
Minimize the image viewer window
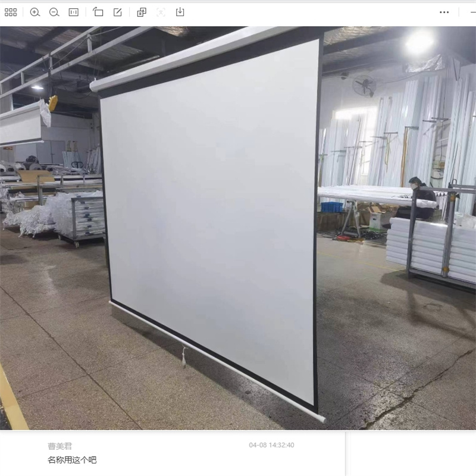click(x=473, y=12)
